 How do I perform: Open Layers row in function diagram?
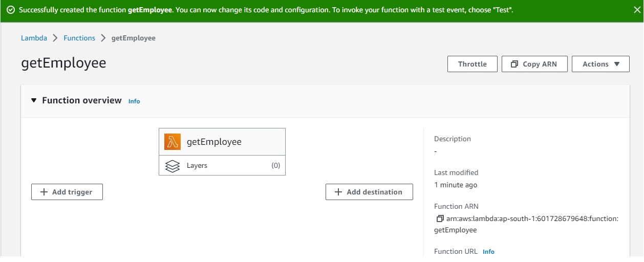tap(222, 165)
